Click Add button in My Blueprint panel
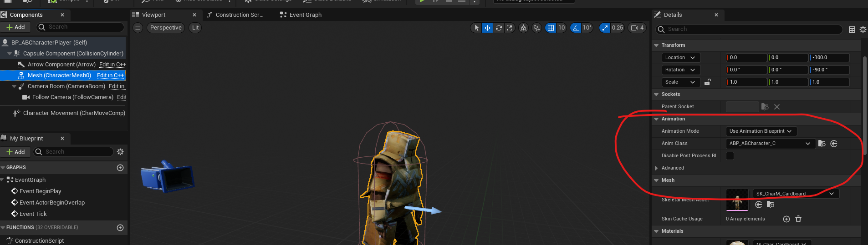This screenshot has width=868, height=245. [x=15, y=152]
